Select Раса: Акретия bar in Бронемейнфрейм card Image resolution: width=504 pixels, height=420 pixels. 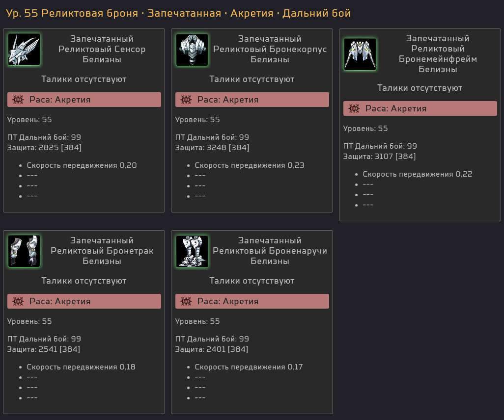coord(420,108)
